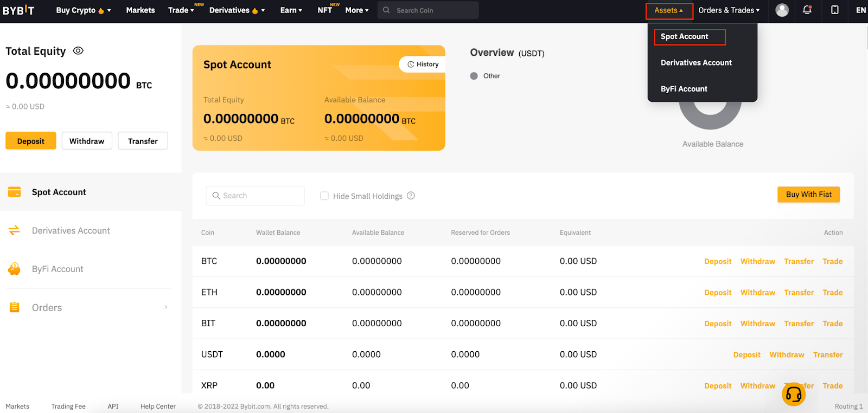Click the search magnifier icon in top bar

386,10
